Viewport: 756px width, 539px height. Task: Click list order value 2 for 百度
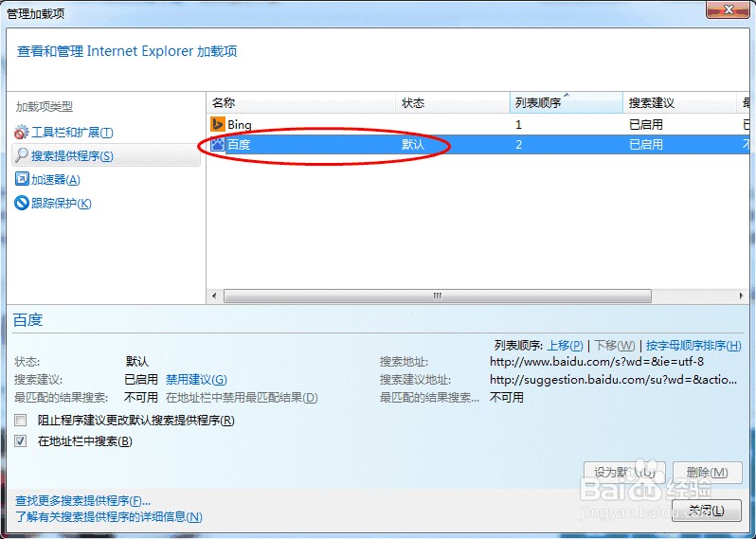(519, 145)
